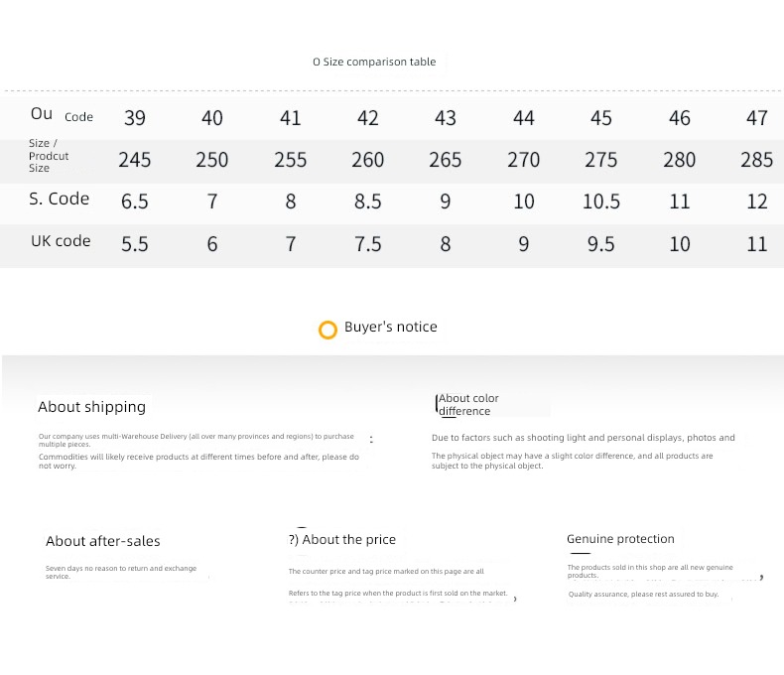Image resolution: width=784 pixels, height=675 pixels.
Task: Open the About after-sales title
Action: click(x=102, y=541)
